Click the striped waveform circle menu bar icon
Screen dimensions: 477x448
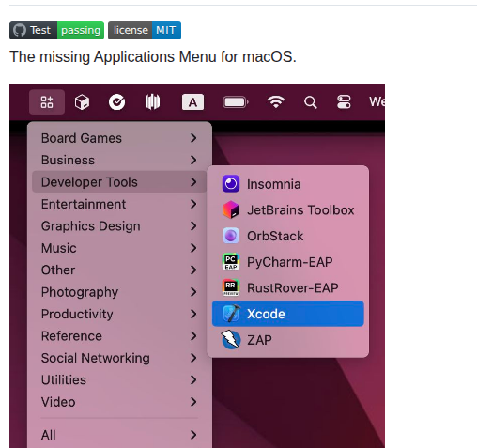[x=152, y=102]
